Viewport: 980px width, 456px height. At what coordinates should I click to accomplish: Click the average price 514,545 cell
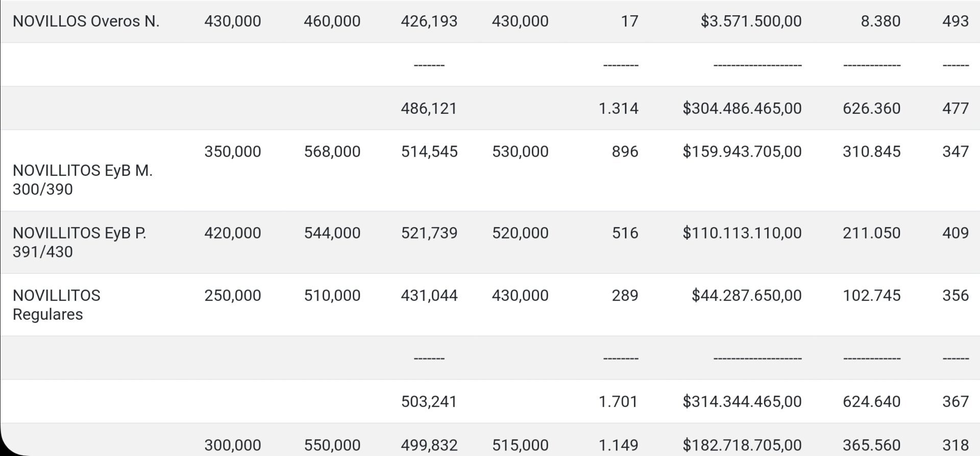point(429,151)
